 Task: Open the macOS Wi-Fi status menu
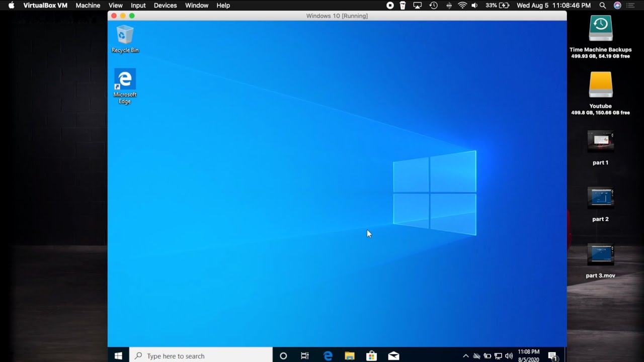point(462,5)
